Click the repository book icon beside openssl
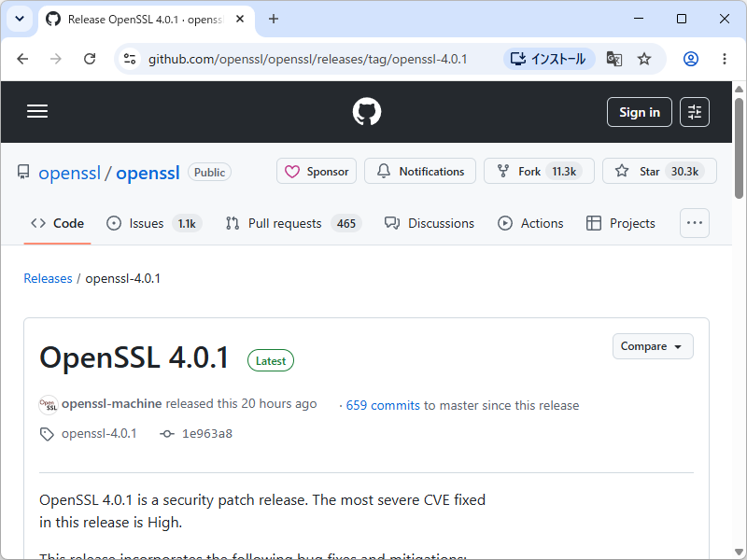 [23, 172]
